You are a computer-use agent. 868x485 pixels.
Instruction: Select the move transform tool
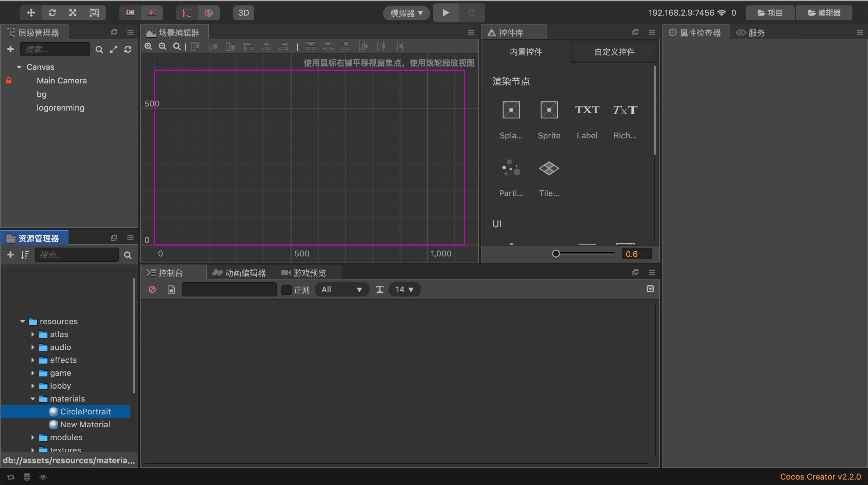31,13
